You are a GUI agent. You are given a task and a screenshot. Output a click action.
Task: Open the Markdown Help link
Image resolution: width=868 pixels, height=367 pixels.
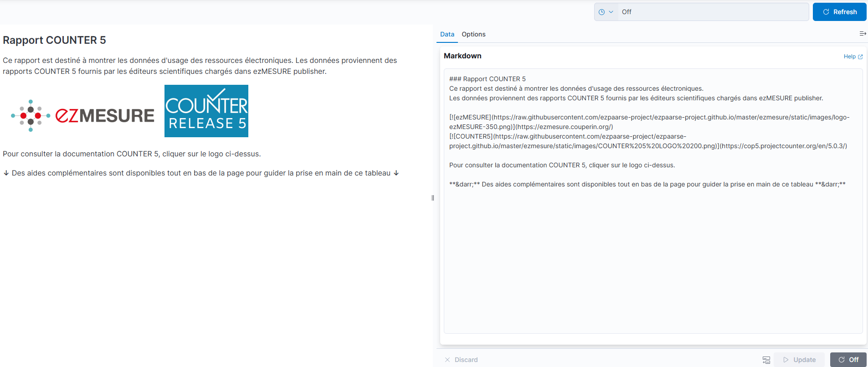click(x=853, y=57)
